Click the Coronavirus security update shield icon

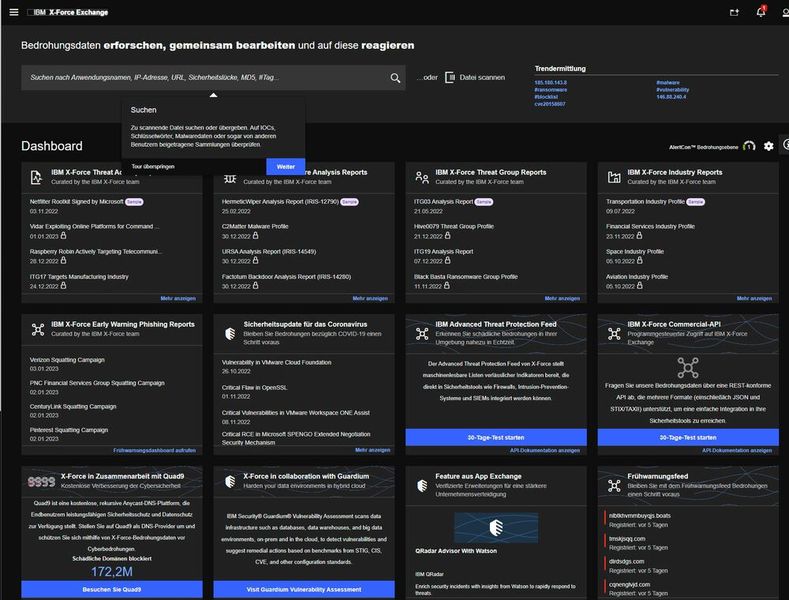(230, 333)
